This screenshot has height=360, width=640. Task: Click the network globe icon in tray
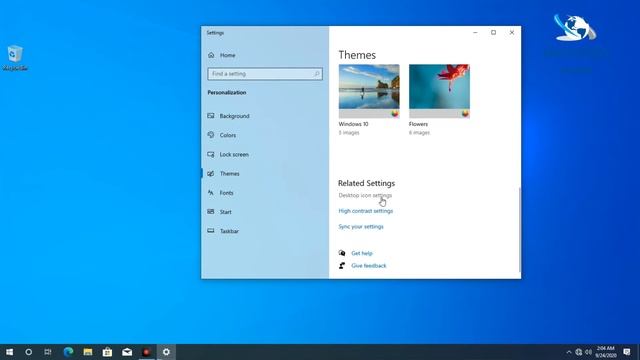578,352
